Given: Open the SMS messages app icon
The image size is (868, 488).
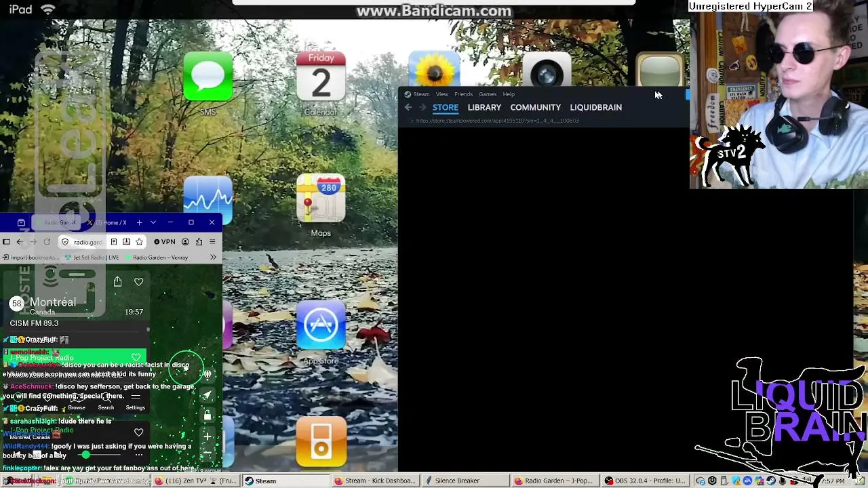Looking at the screenshot, I should [208, 76].
